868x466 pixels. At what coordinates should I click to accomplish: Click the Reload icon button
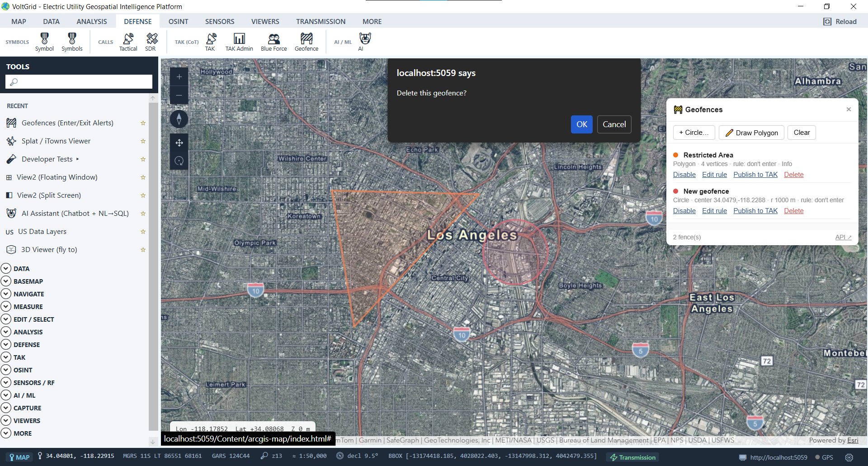[840, 22]
